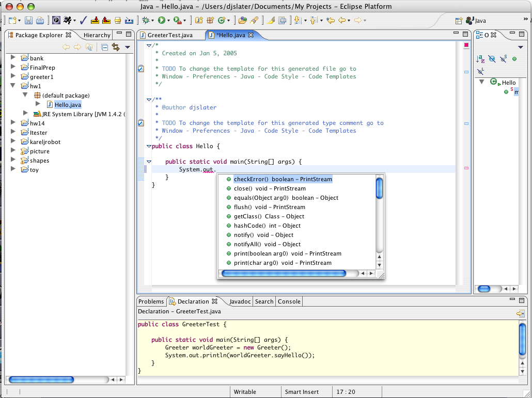Run the program using the green Run icon
Viewport: 532px width, 398px height.
[161, 21]
